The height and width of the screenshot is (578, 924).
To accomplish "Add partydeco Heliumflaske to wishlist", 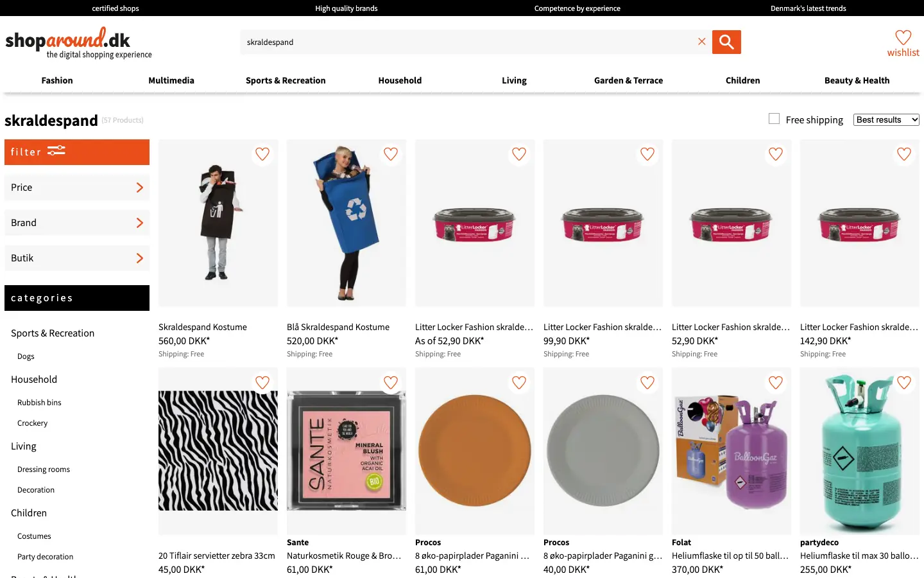I will pos(904,383).
